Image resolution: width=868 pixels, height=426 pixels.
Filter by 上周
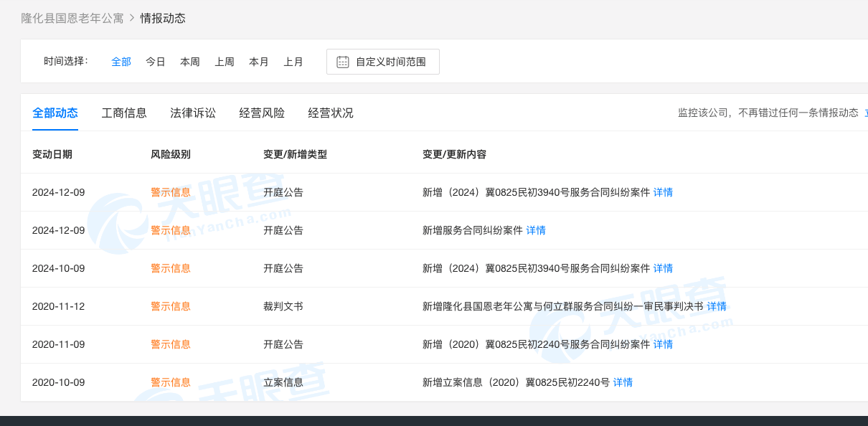pyautogui.click(x=225, y=62)
